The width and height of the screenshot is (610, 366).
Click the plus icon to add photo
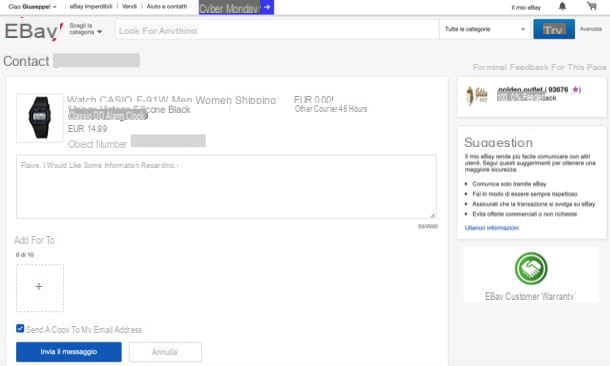(39, 287)
